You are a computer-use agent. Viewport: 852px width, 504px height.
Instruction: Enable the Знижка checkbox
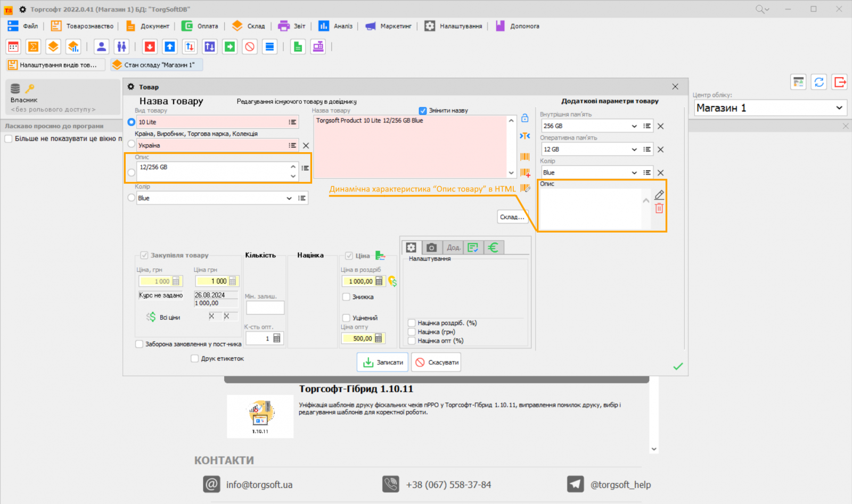[346, 297]
